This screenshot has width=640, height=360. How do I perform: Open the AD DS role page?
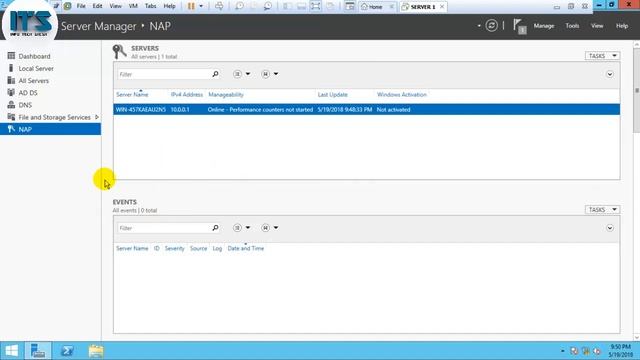tap(28, 93)
